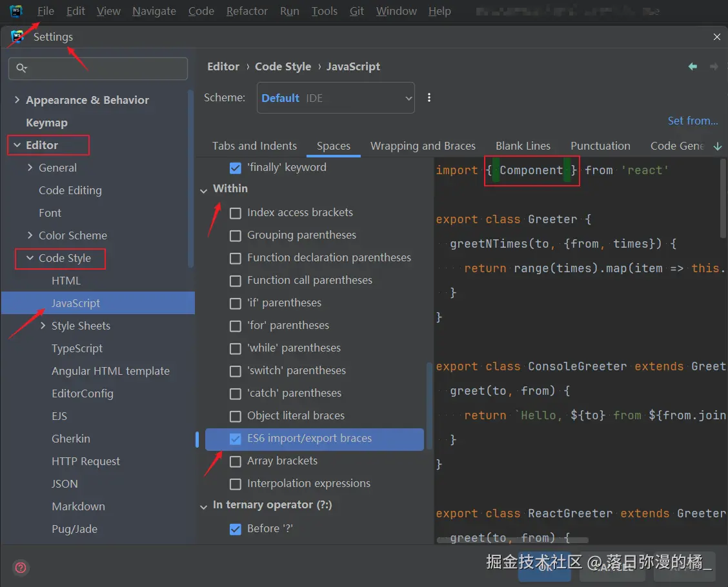Open the Refactor menu
The image size is (728, 587).
[x=247, y=11]
